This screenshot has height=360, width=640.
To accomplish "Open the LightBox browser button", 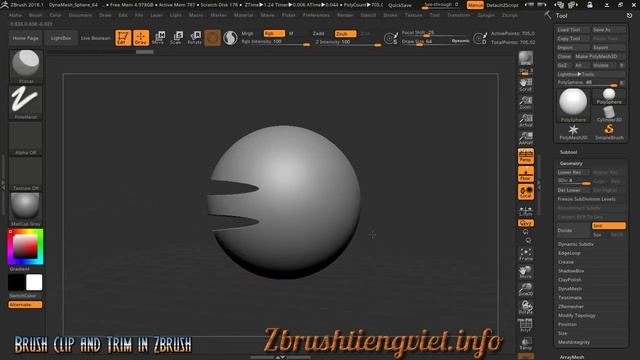I will point(61,38).
